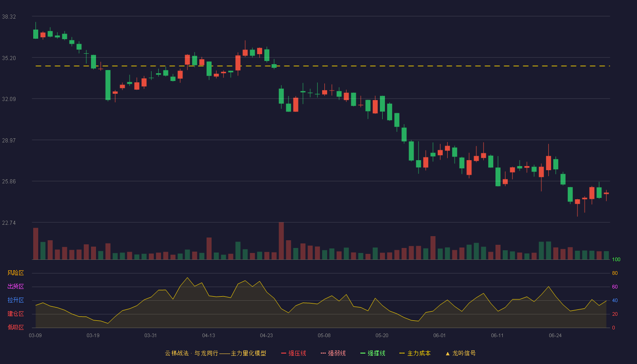The image size is (637, 364).
Task: Select the 出货区 zone label
Action: [x=15, y=287]
